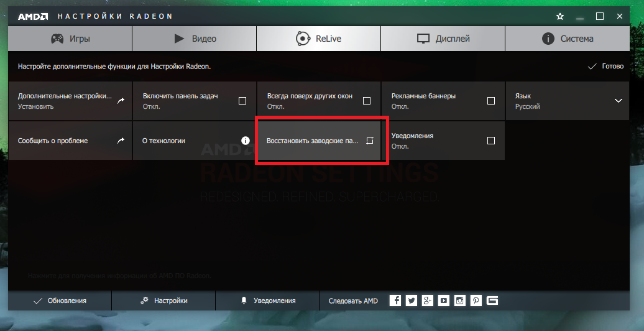Click the YouTube icon

point(444,301)
